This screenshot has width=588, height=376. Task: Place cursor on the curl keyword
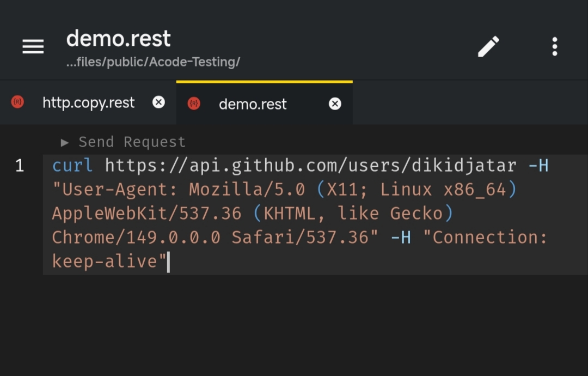(73, 166)
